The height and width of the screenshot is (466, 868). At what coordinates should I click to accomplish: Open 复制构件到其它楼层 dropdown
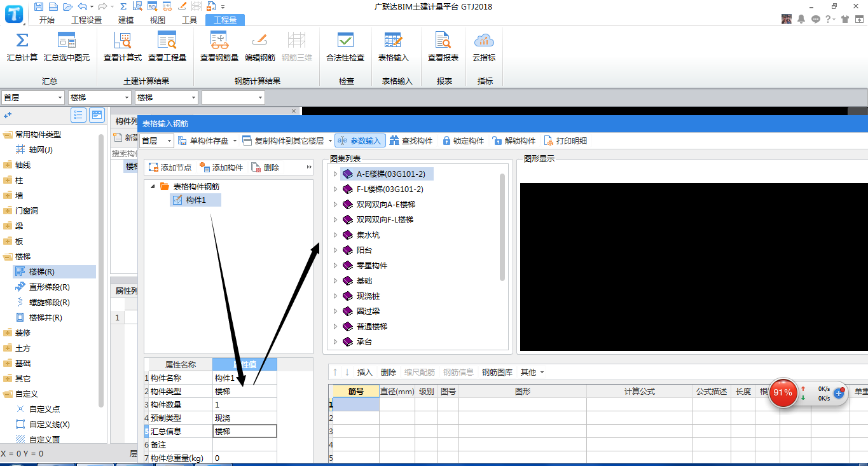coord(331,141)
